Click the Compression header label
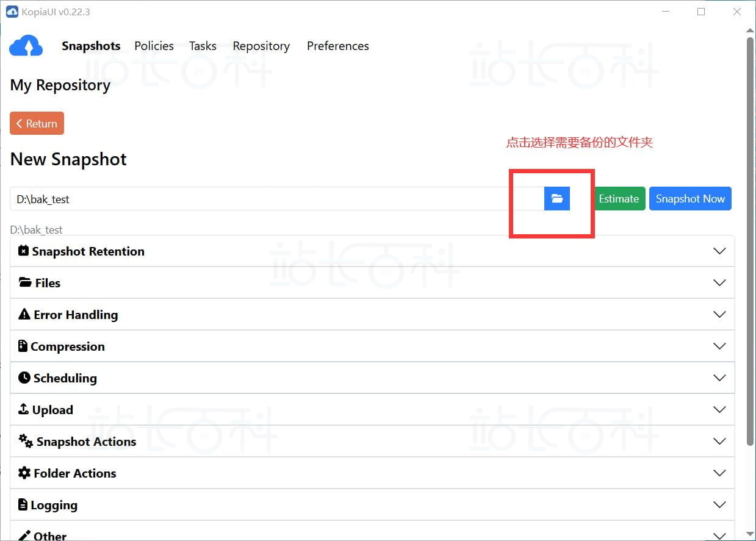756x541 pixels. coord(68,346)
